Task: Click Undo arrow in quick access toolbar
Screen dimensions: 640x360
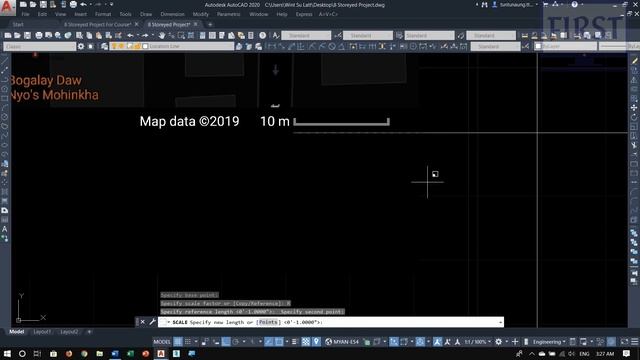Action: [83, 4]
